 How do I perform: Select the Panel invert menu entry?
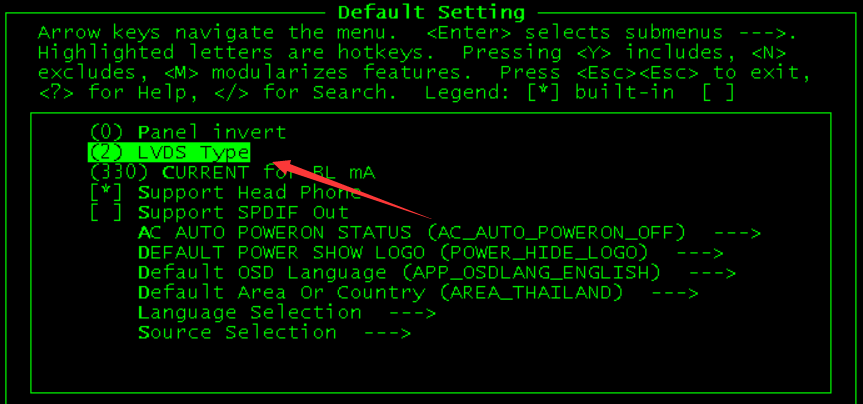tap(188, 133)
